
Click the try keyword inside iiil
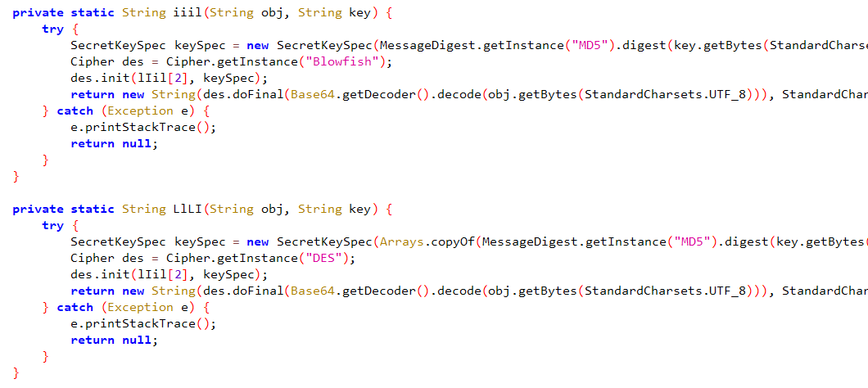point(52,29)
